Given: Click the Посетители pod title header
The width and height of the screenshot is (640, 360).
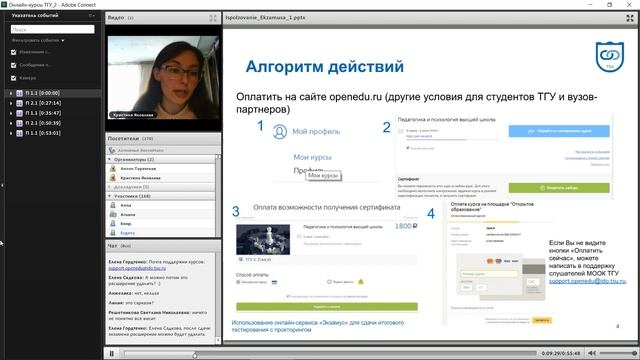Looking at the screenshot, I should click(163, 139).
